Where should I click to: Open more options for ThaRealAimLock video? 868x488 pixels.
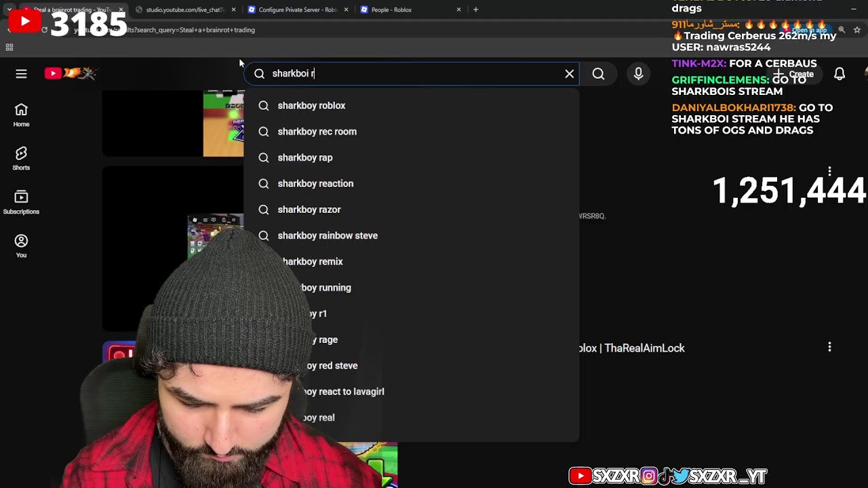(x=829, y=347)
